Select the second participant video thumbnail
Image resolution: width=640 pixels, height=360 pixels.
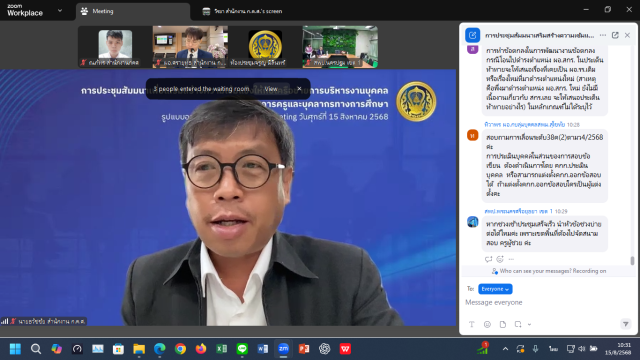coord(190,47)
